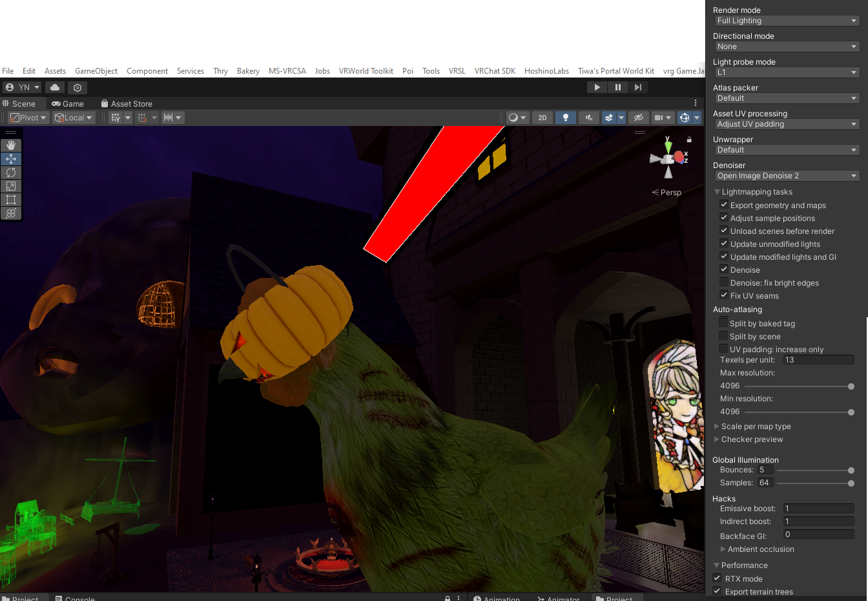Select the Scale tool
868x601 pixels.
[11, 186]
